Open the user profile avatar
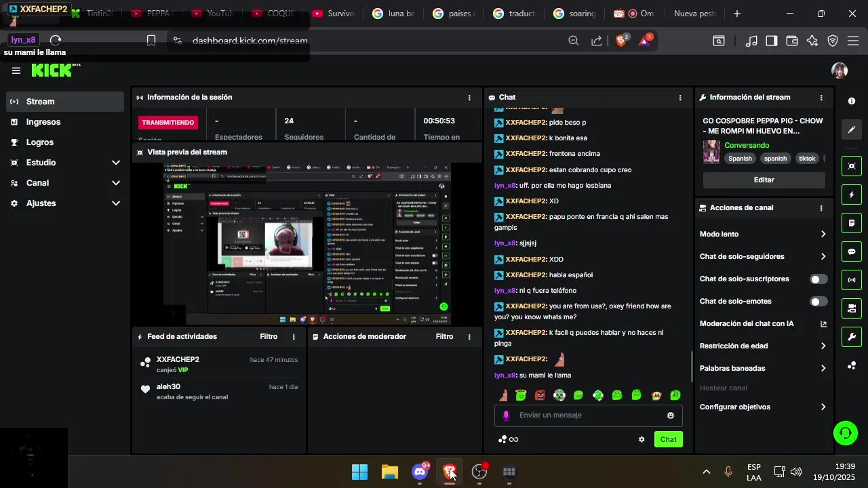Viewport: 868px width, 488px height. 840,70
